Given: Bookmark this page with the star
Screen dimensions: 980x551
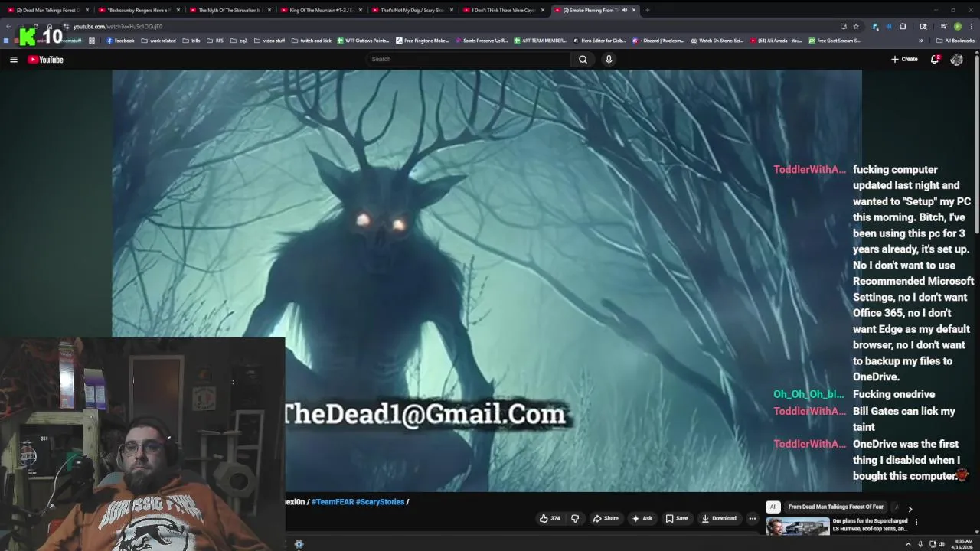Looking at the screenshot, I should [856, 27].
